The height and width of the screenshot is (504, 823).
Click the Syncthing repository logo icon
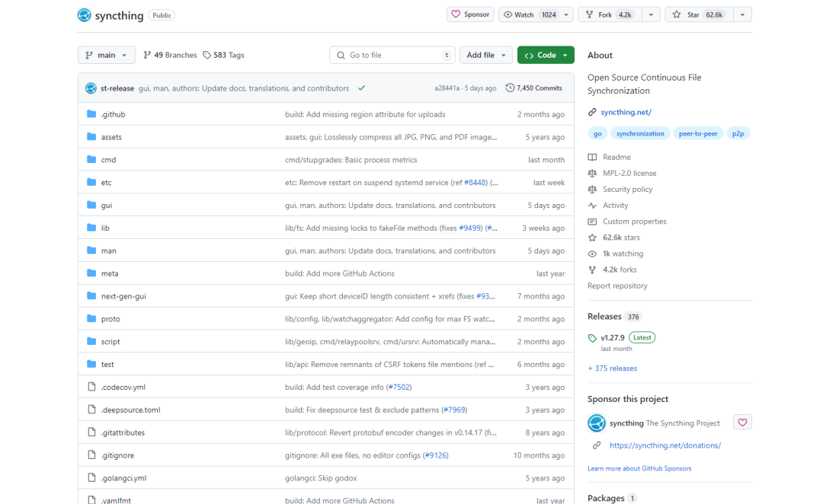tap(85, 15)
